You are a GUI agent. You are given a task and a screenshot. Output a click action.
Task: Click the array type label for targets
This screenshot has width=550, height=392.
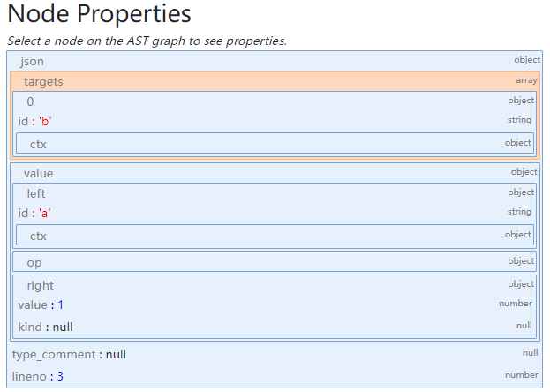(526, 80)
